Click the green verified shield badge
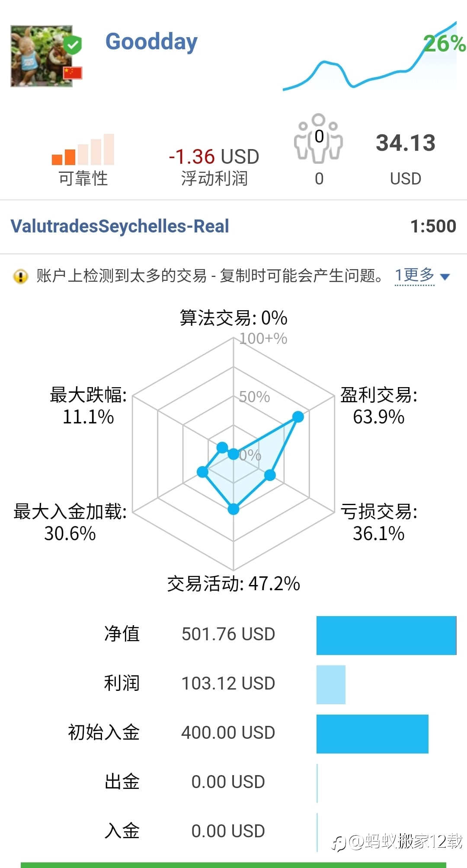 (72, 45)
